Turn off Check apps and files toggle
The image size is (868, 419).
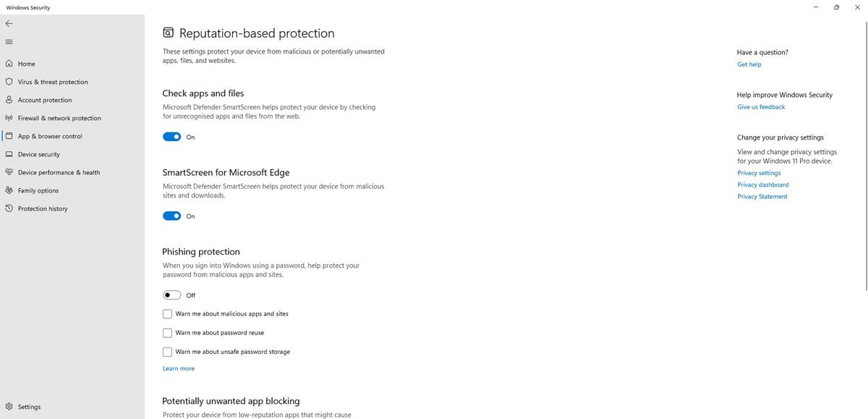pos(171,137)
